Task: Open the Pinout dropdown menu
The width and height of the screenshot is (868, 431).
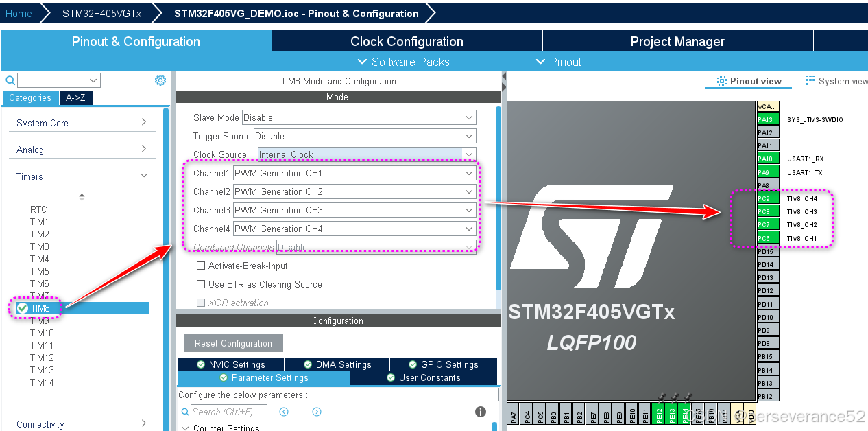Action: [x=559, y=62]
